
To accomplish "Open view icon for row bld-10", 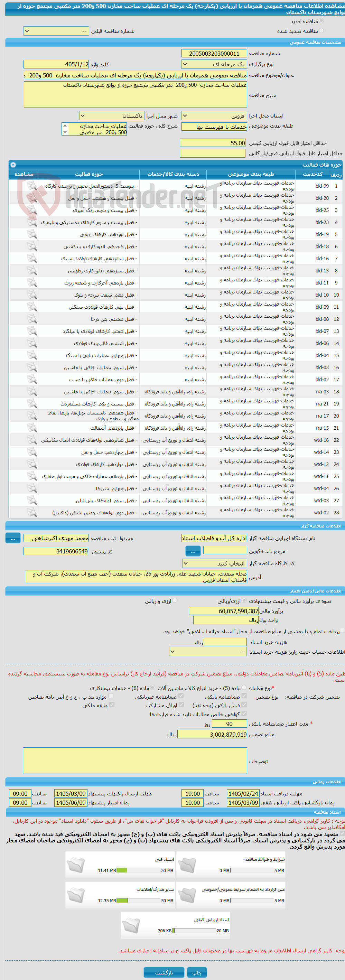I will [x=32, y=295].
